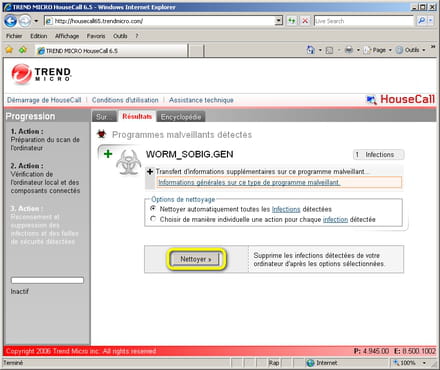Click the RSS feeds toolbar icon
The height and width of the screenshot is (370, 440).
(329, 50)
